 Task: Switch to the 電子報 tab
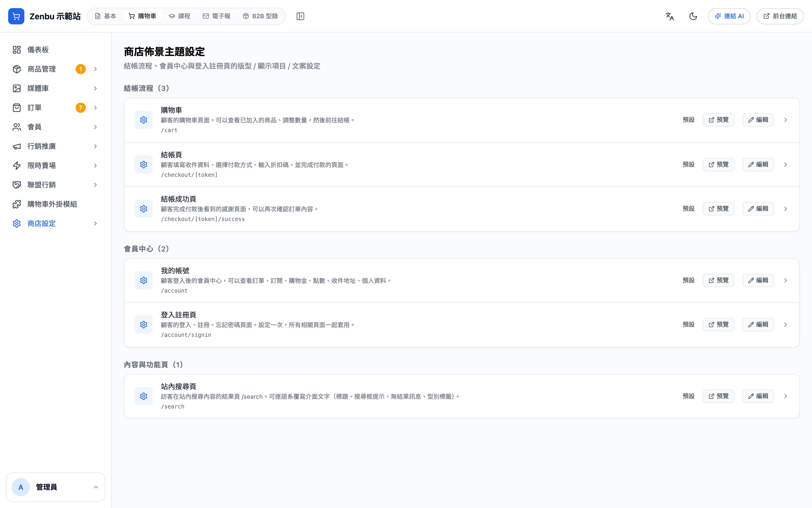tap(216, 16)
